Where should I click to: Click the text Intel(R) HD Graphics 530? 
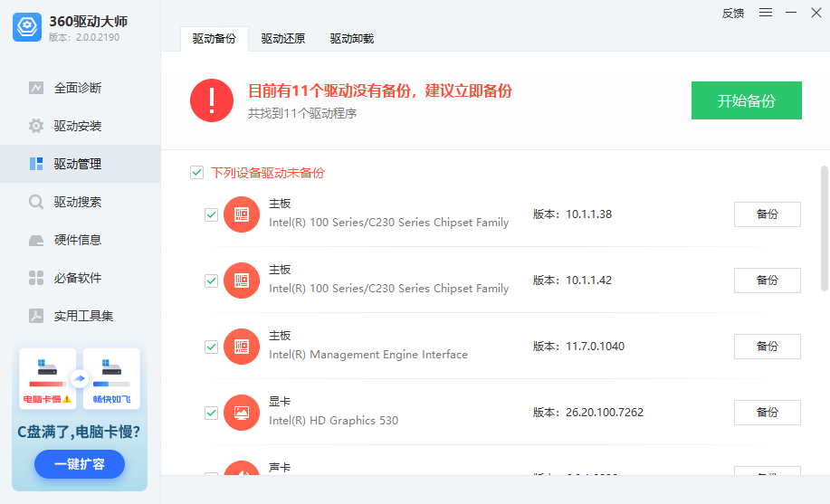pos(333,421)
